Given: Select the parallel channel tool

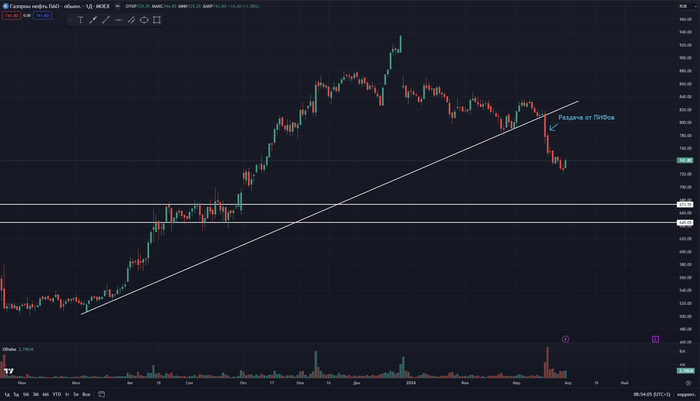Looking at the screenshot, I should 131,20.
